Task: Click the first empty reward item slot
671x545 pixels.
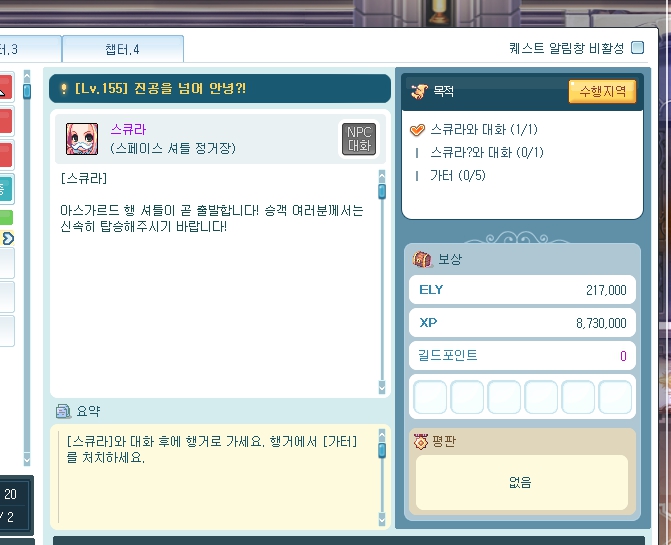Action: point(430,397)
